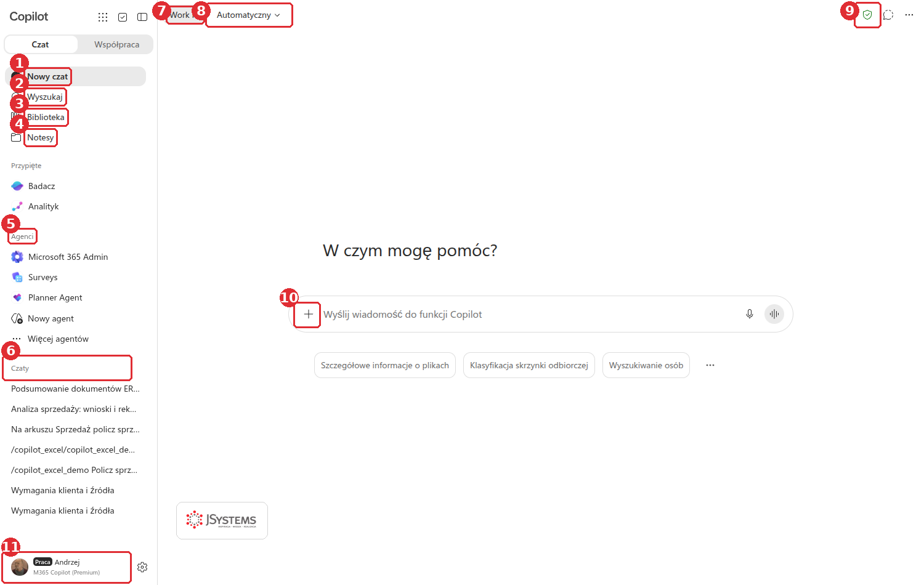Open Wyszukaj in the sidebar

point(45,97)
